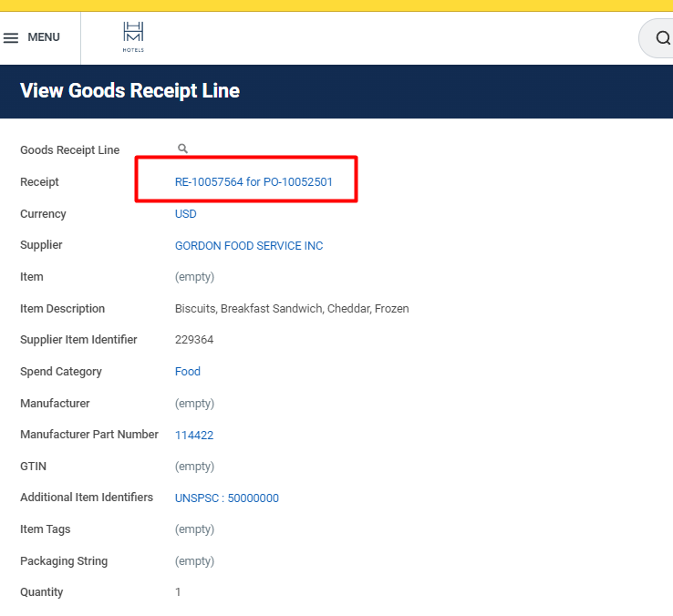Open supplier GORDON FOOD SERVICE INC
The height and width of the screenshot is (616, 673).
pos(249,245)
